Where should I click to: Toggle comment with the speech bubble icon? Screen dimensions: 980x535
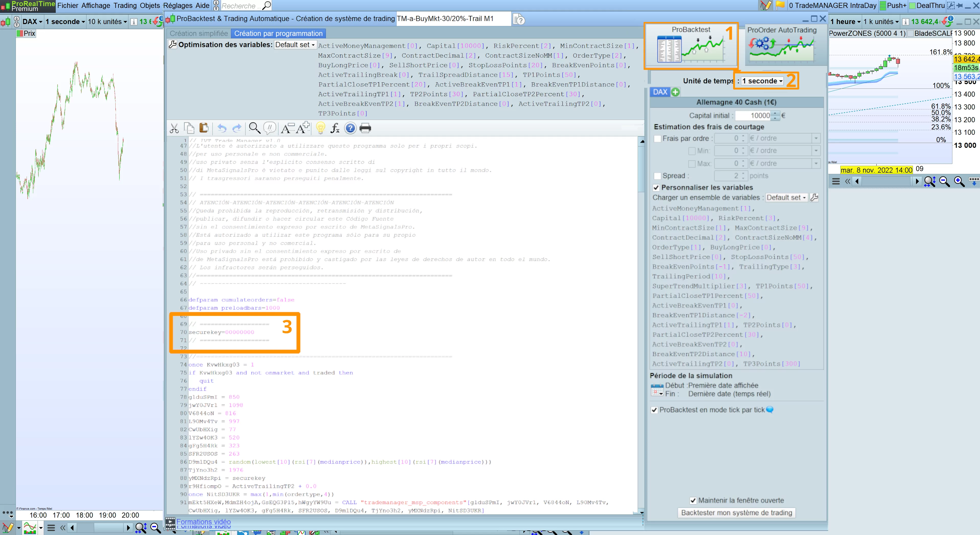[270, 128]
